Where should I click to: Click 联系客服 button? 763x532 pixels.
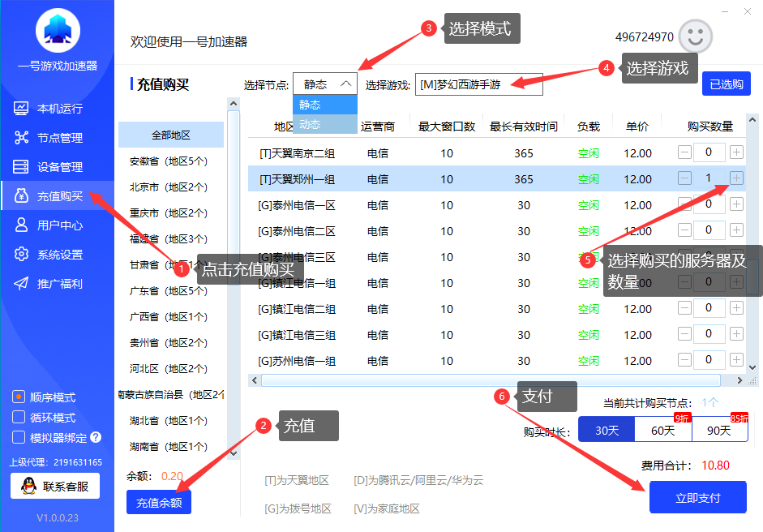(55, 486)
